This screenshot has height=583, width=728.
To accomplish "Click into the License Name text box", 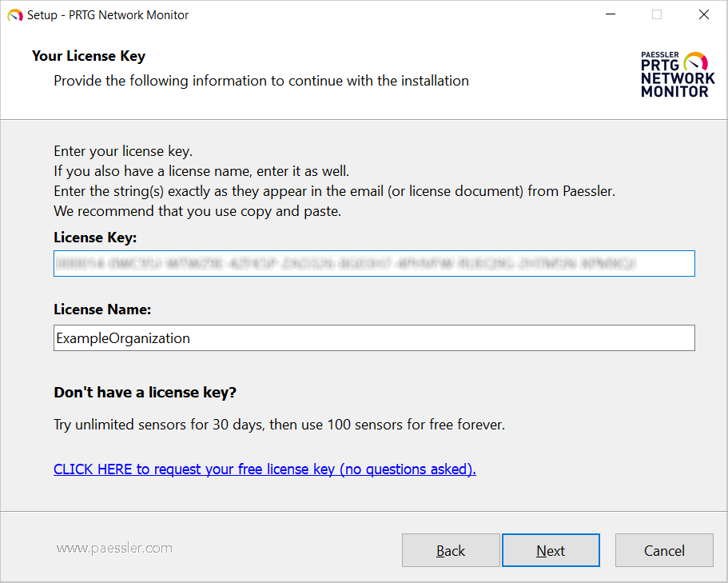I will pos(374,337).
